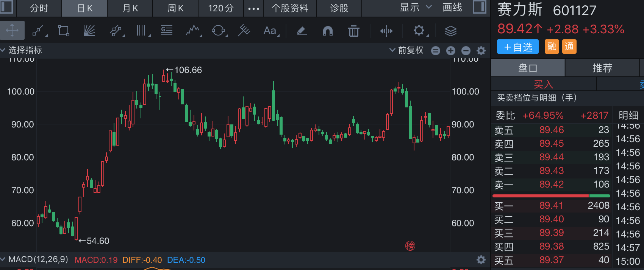Toggle the 画线 drawing toolbar
Screen dimensions: 644x270
coord(452,7)
